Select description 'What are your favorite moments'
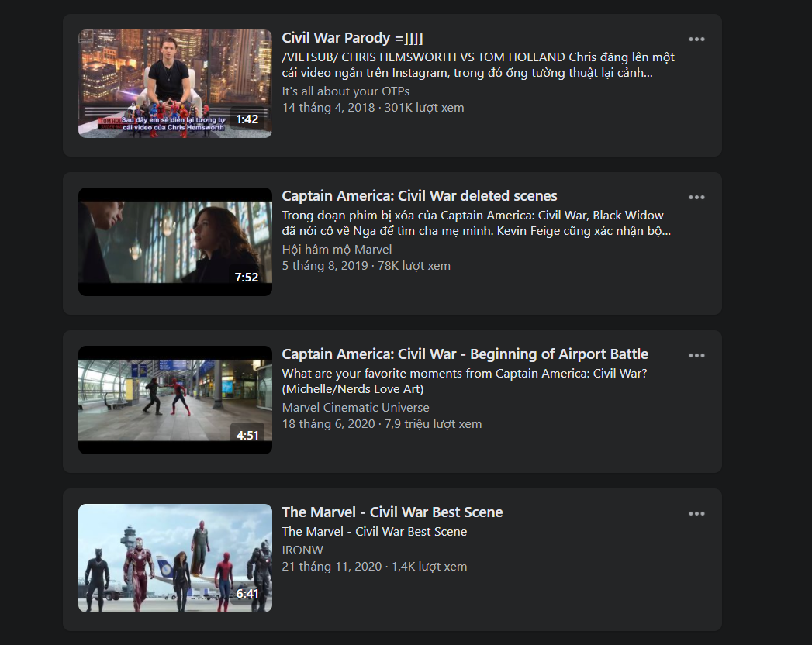The height and width of the screenshot is (645, 812). [x=465, y=381]
